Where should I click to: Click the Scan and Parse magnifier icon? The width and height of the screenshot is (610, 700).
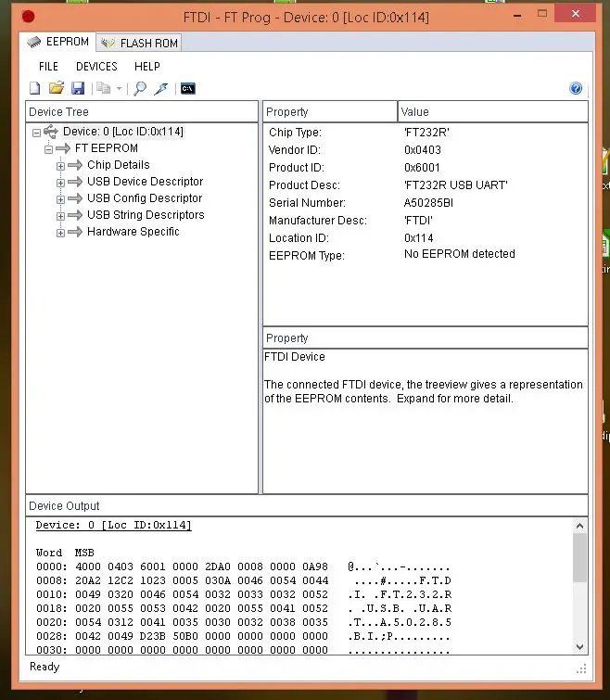[x=140, y=88]
